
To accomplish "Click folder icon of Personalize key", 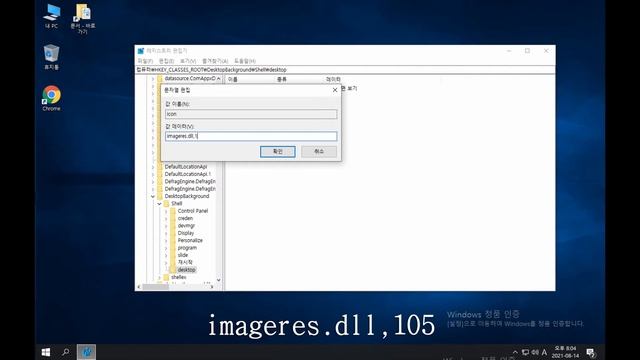I will 173,240.
